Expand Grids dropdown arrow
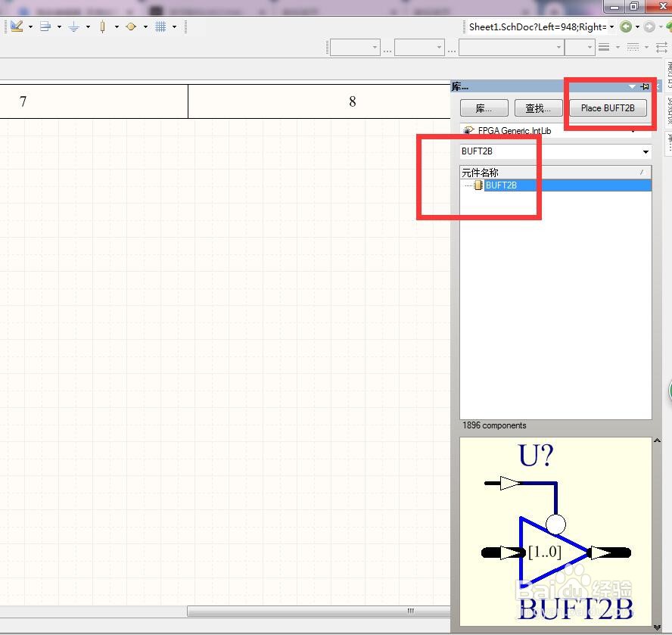The height and width of the screenshot is (635, 672). click(174, 26)
